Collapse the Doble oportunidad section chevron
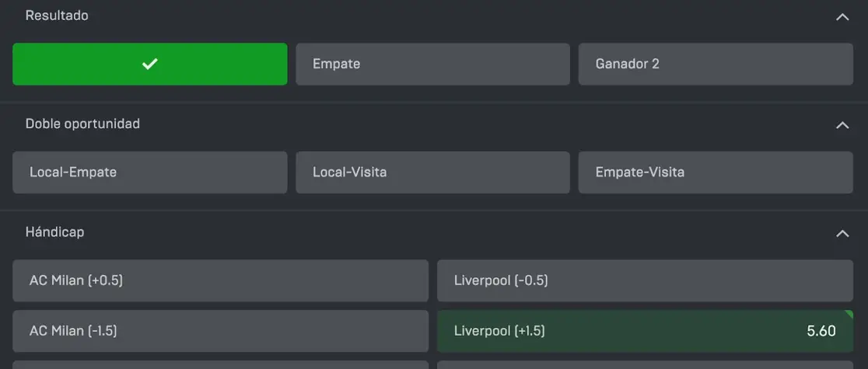 coord(842,125)
